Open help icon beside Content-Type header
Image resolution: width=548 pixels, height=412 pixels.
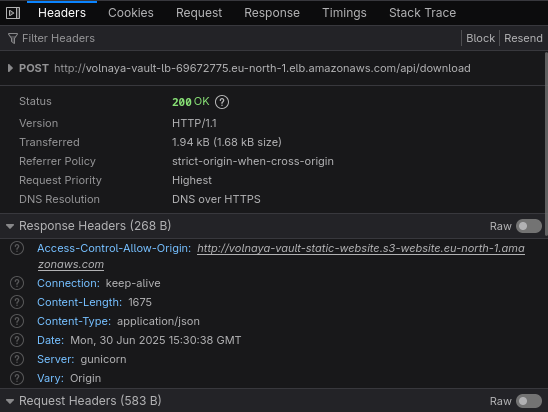point(17,321)
